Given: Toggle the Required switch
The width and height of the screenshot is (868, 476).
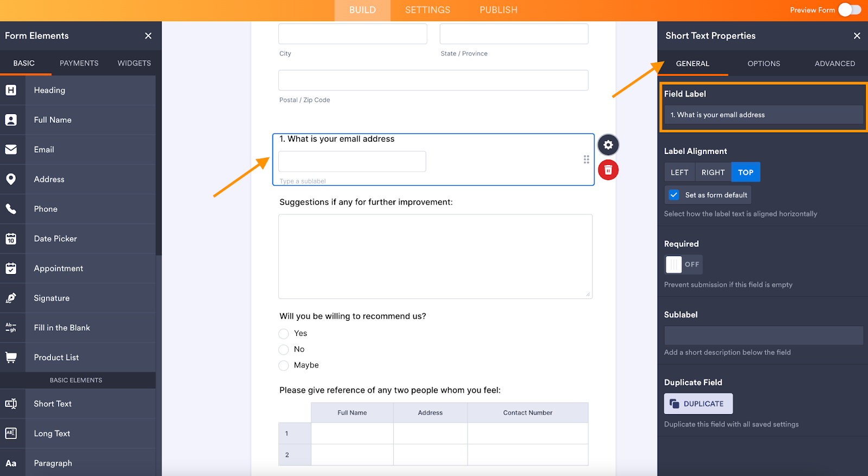Looking at the screenshot, I should coord(684,264).
